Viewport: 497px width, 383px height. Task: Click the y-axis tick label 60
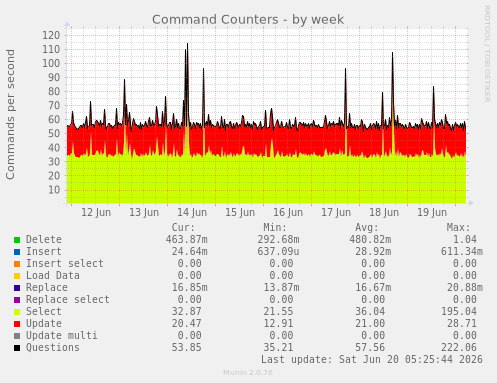click(54, 119)
